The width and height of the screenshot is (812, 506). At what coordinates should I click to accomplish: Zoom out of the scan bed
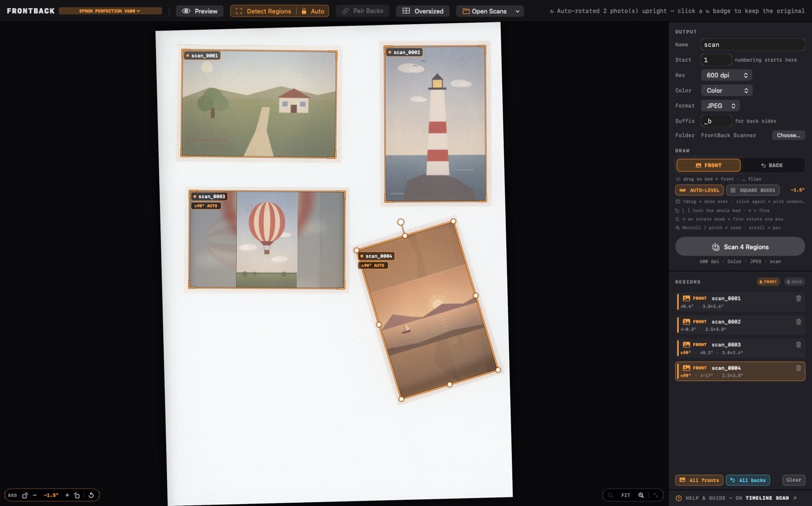pyautogui.click(x=610, y=495)
